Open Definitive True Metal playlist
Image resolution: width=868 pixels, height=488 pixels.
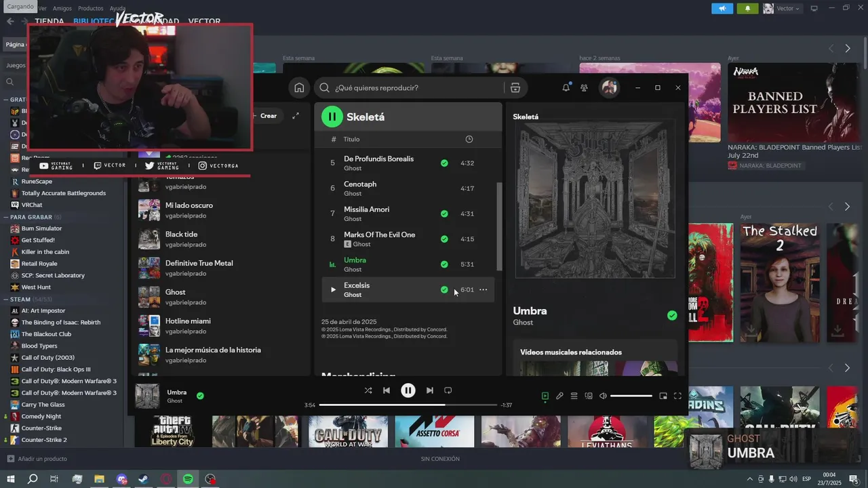coord(220,268)
